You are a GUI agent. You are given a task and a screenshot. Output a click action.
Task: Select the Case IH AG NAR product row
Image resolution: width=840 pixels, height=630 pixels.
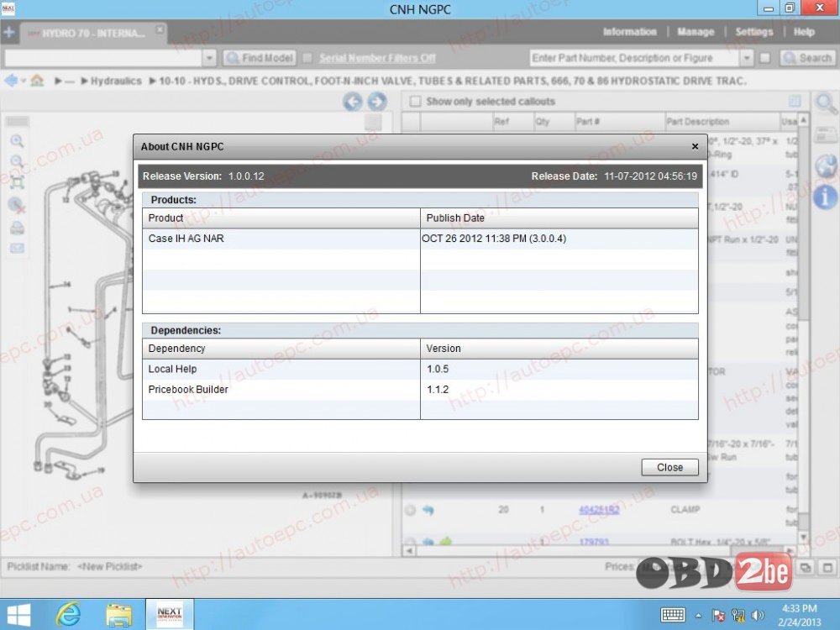point(420,239)
